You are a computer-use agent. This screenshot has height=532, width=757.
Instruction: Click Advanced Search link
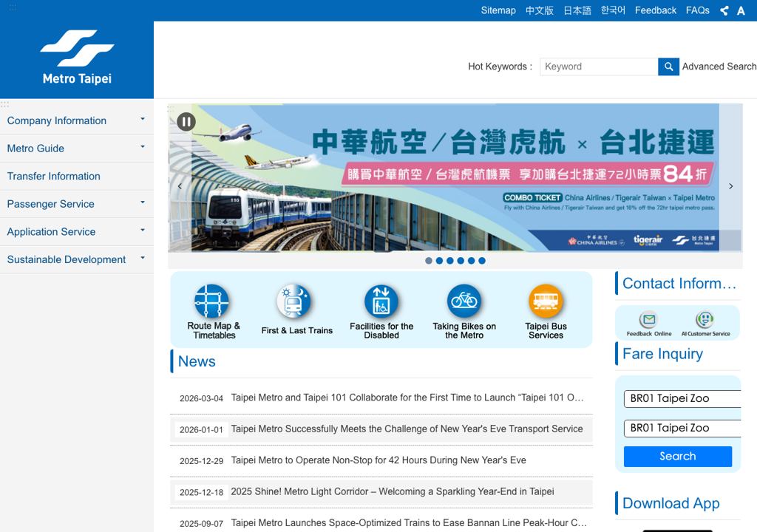coord(719,66)
